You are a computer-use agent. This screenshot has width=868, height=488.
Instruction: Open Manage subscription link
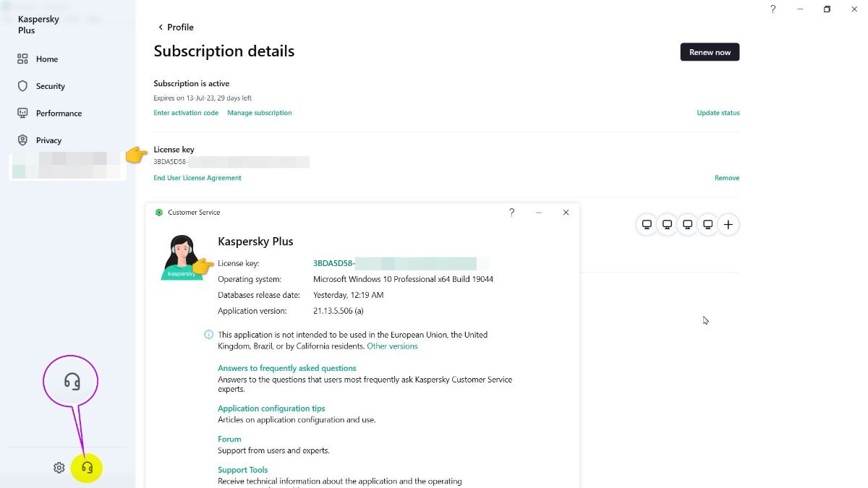tap(260, 113)
